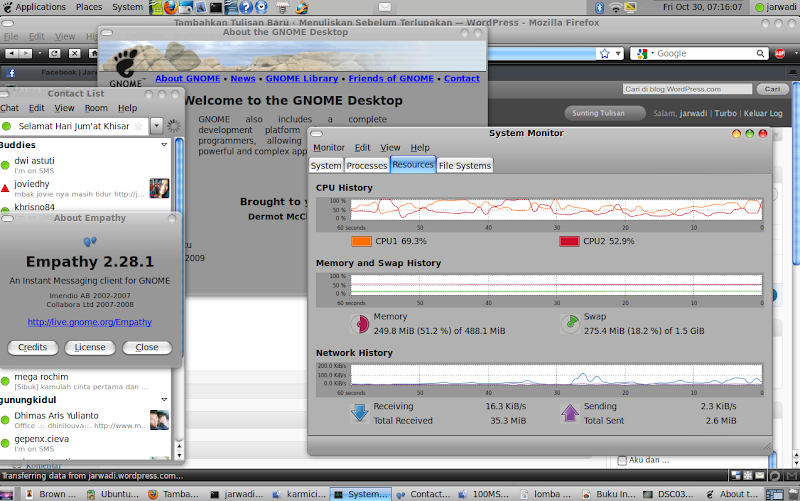Bookmark page with the star icon
This screenshot has width=800, height=501.
(x=605, y=54)
